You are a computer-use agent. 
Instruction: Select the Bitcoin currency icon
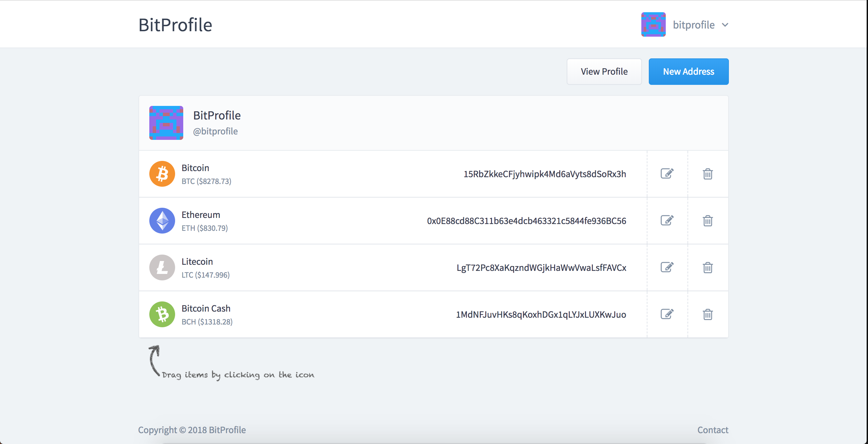click(x=163, y=174)
